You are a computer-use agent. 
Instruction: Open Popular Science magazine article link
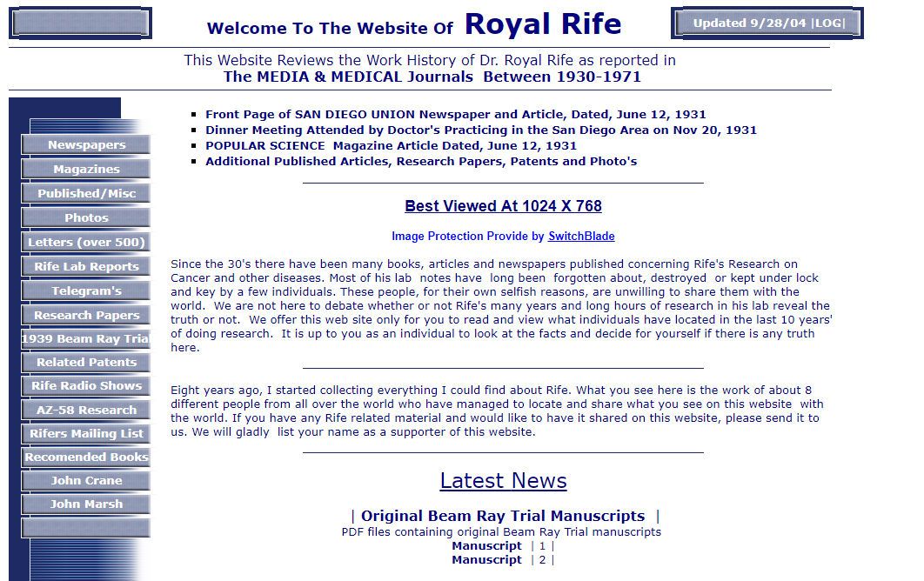pos(391,145)
